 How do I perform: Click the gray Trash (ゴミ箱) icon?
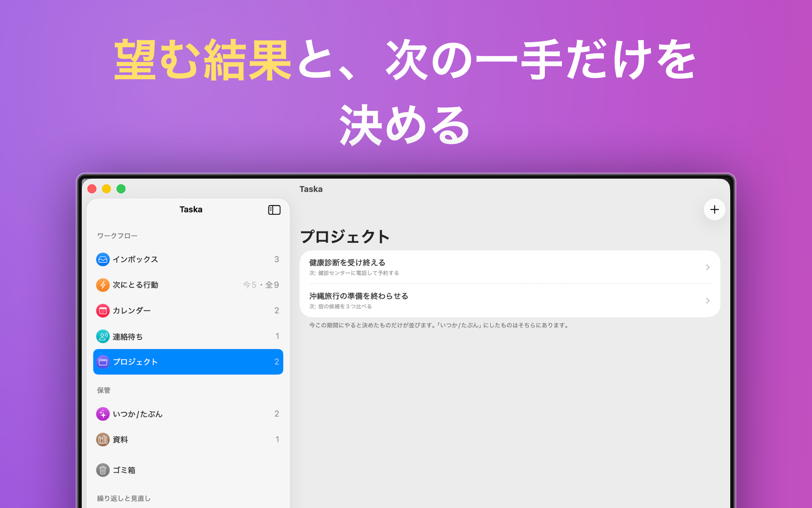(x=103, y=470)
